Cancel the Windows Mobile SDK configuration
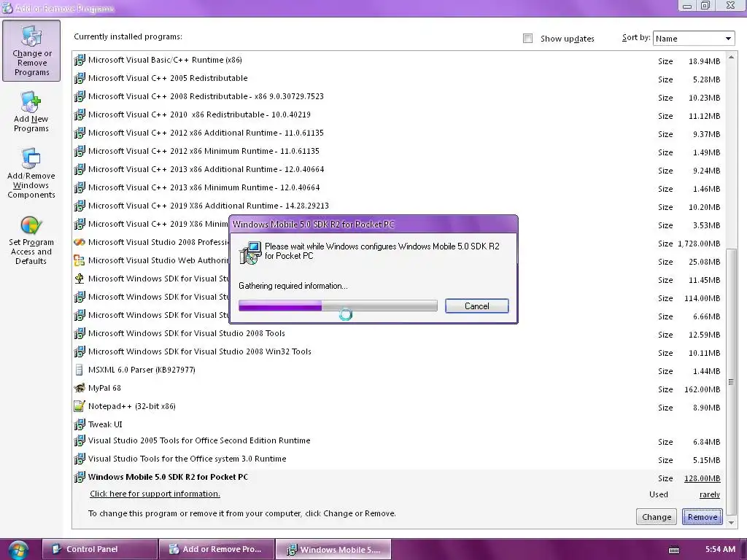Viewport: 747px width, 560px height. click(477, 306)
